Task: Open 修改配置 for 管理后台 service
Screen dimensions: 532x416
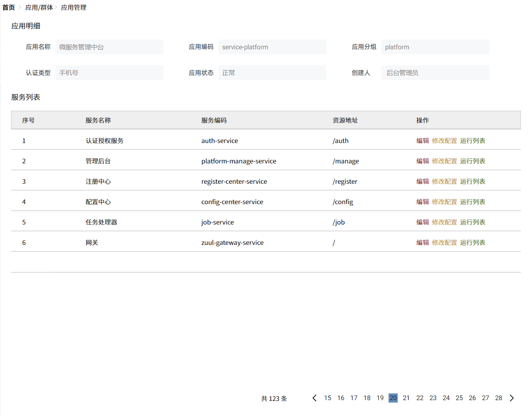Action: click(x=444, y=161)
